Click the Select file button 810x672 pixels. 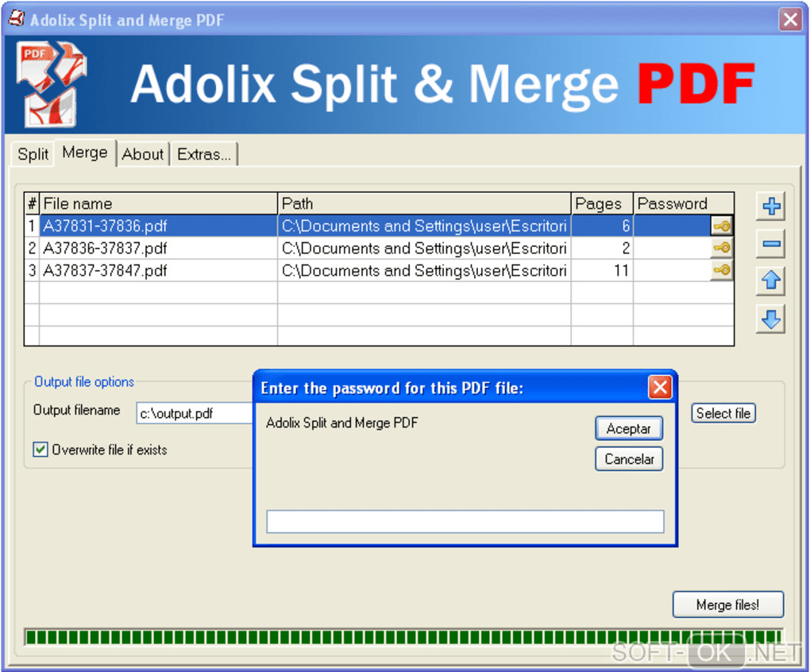pos(723,413)
